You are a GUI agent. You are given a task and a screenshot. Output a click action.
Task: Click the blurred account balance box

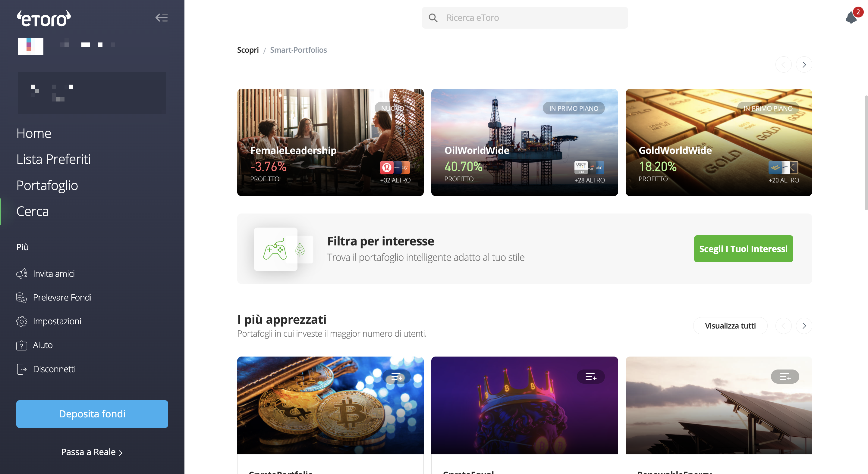click(92, 93)
